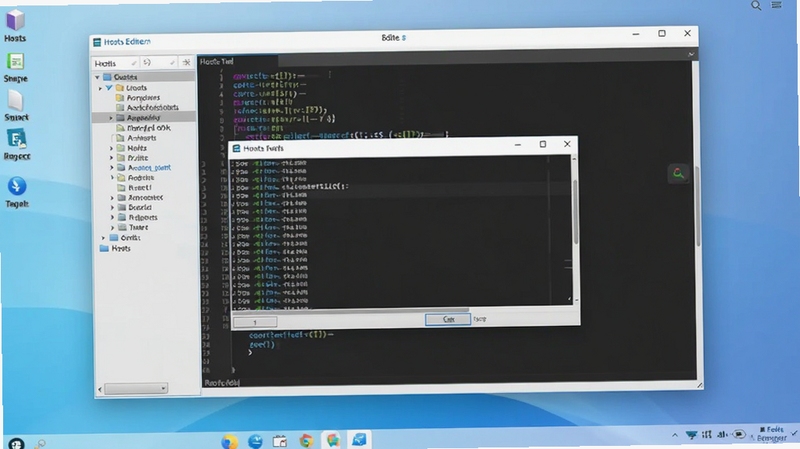
Task: Click the refresh icon in sidebar toolbar
Action: [147, 62]
